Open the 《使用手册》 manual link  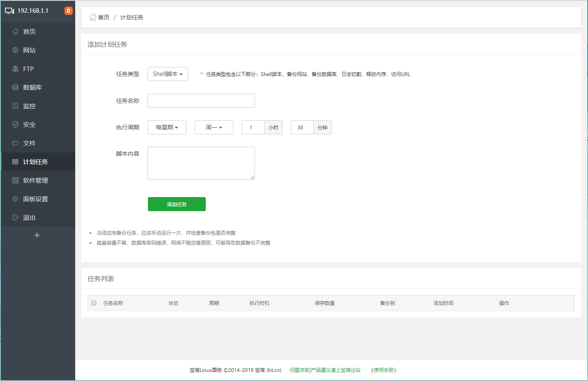[x=383, y=370]
